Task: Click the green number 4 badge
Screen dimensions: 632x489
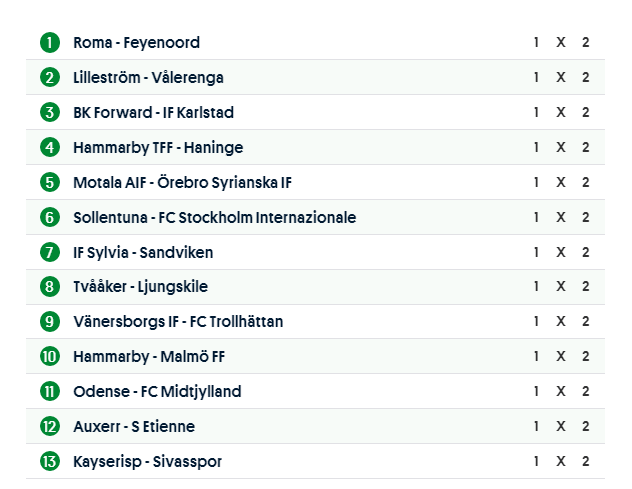Action: (x=50, y=148)
